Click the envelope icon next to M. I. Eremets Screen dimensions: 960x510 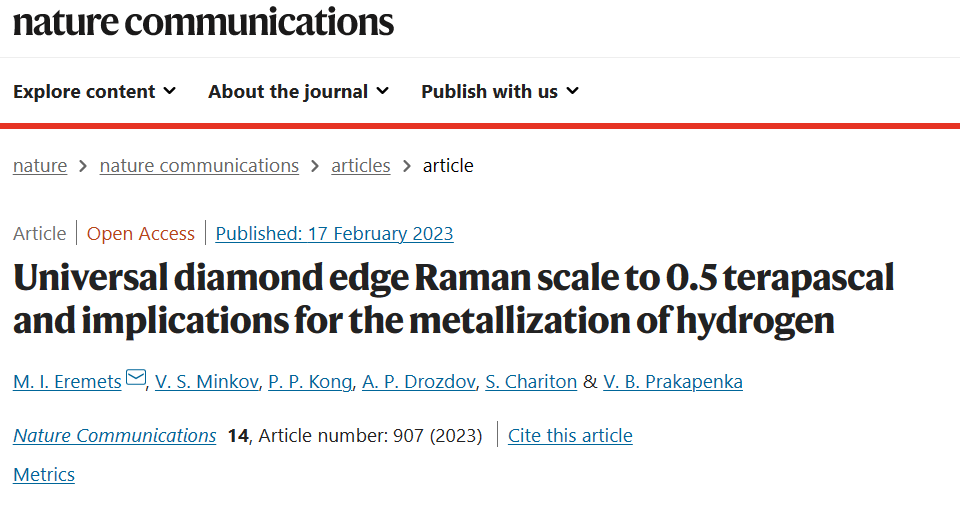click(136, 378)
